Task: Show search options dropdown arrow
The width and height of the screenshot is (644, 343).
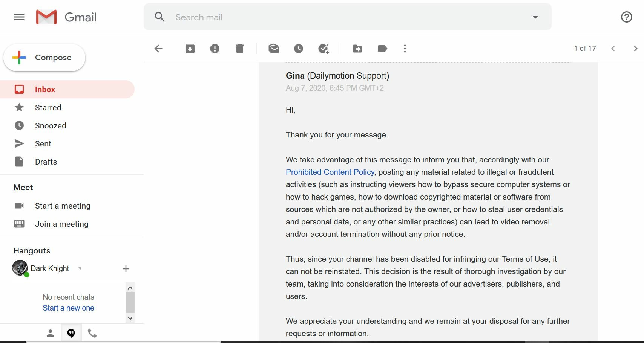Action: pyautogui.click(x=535, y=17)
